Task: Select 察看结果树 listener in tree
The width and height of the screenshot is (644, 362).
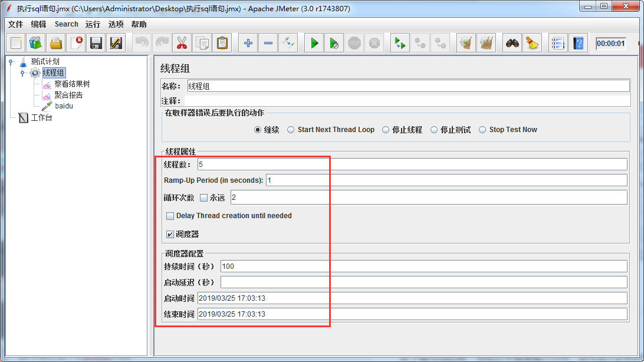Action: pyautogui.click(x=72, y=84)
